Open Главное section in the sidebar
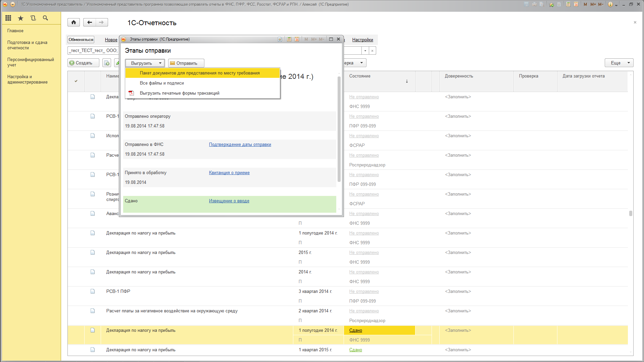 click(15, 31)
